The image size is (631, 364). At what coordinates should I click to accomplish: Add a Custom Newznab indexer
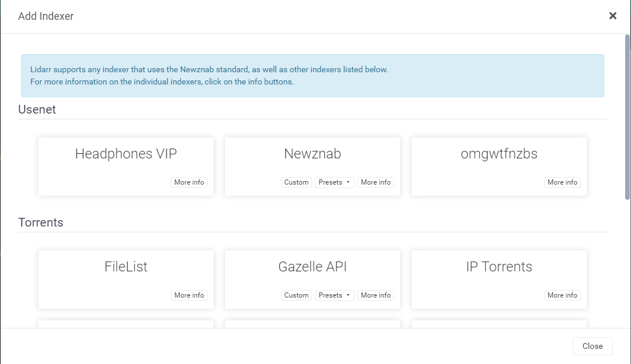coord(296,182)
